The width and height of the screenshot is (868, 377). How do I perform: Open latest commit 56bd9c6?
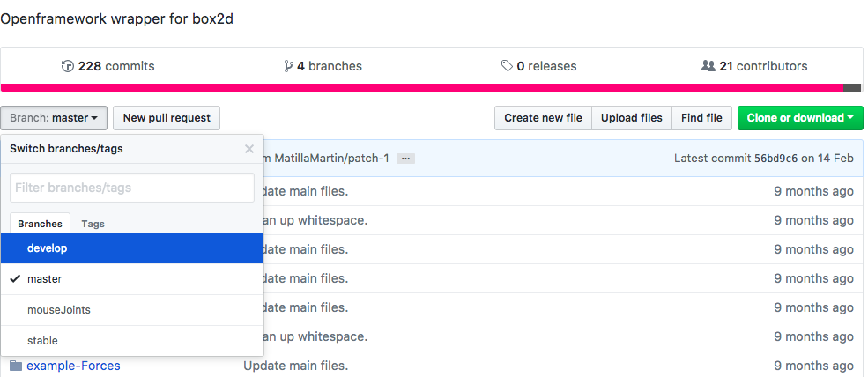775,159
